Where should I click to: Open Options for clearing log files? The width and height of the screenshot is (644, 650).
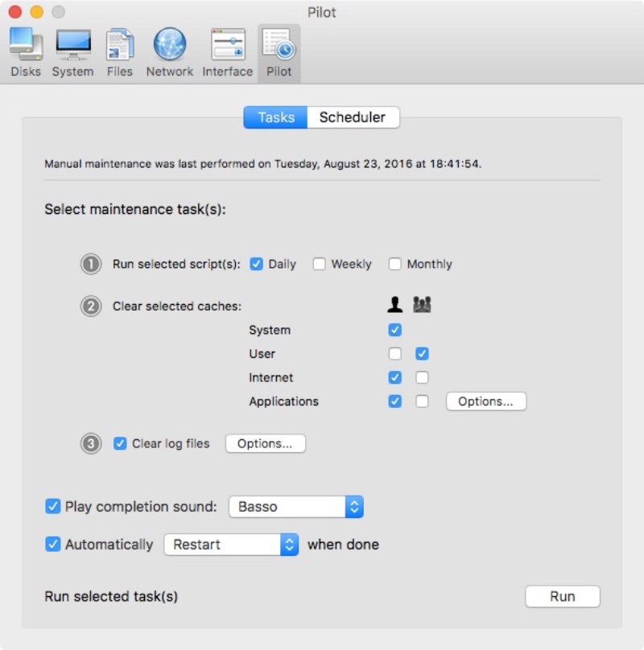point(265,443)
